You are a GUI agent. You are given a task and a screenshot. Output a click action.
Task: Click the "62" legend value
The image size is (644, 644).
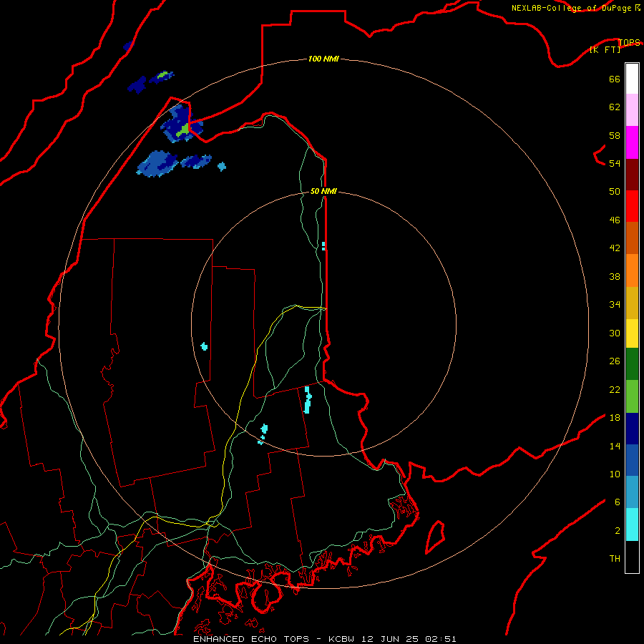point(615,107)
